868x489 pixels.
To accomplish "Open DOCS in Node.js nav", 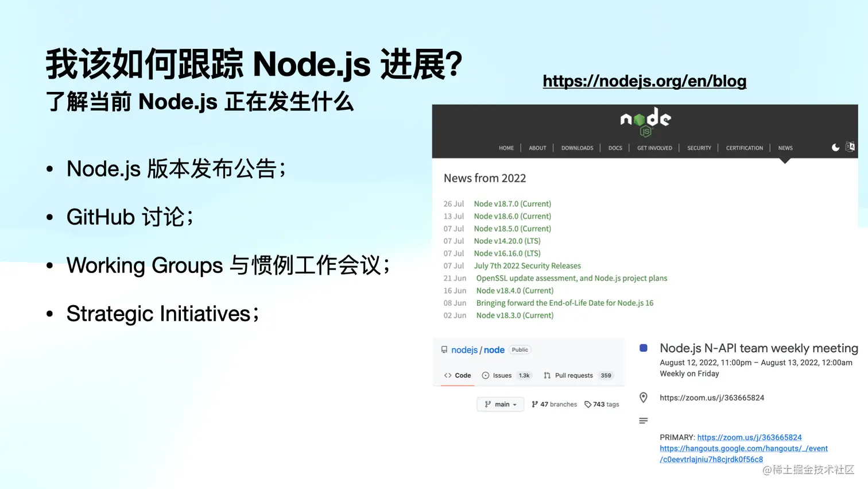I will point(615,148).
